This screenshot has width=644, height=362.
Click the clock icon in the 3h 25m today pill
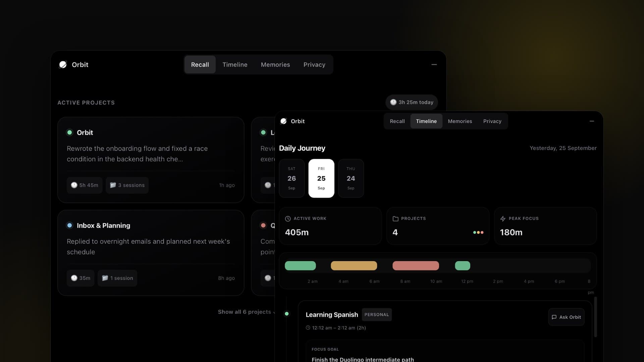coord(393,102)
